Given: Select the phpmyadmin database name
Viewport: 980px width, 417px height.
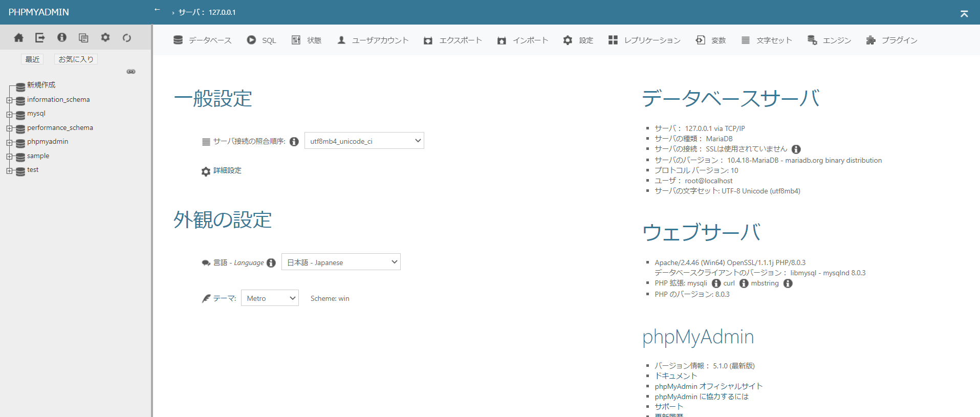Looking at the screenshot, I should [x=48, y=142].
